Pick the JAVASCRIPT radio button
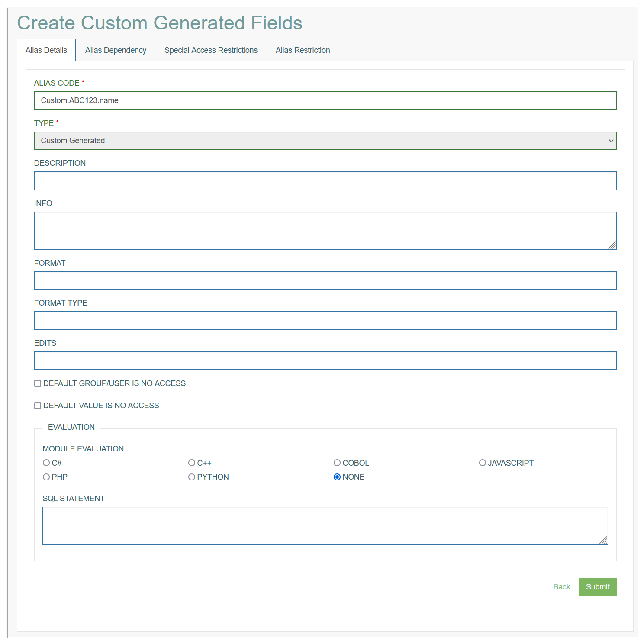 coord(483,463)
